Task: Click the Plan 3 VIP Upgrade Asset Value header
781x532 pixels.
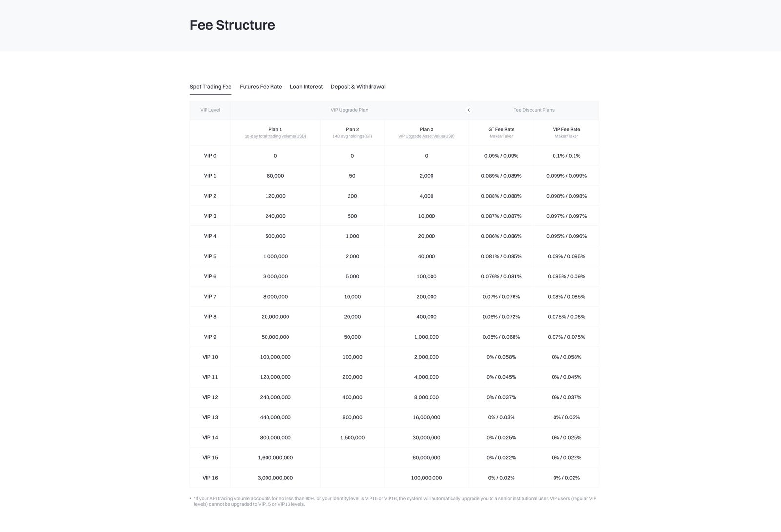Action: coord(427,133)
